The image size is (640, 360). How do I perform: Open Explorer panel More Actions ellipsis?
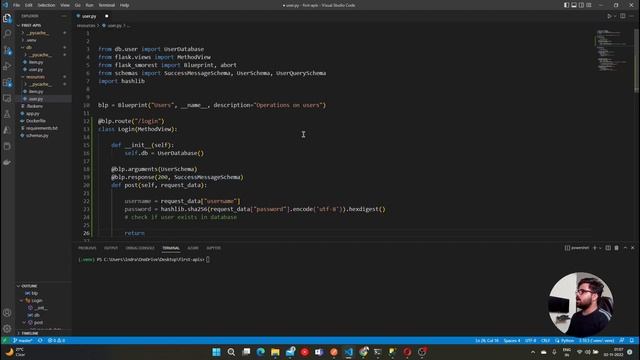[x=64, y=16]
